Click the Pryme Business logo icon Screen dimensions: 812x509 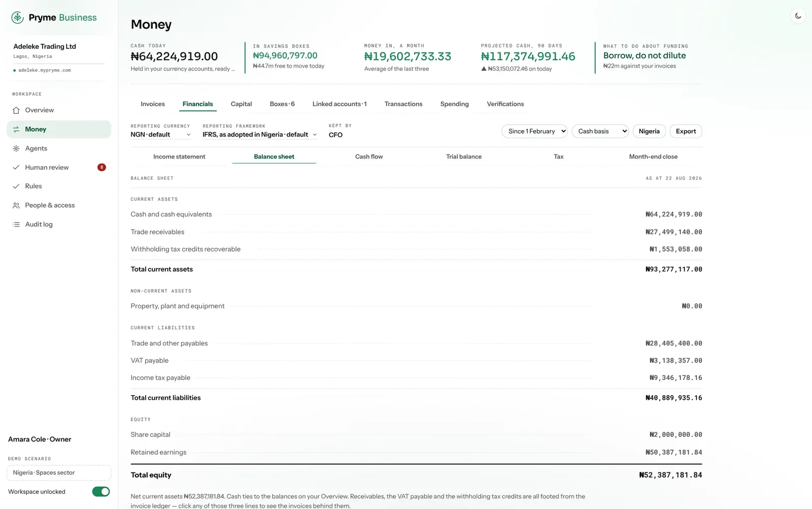click(x=18, y=18)
